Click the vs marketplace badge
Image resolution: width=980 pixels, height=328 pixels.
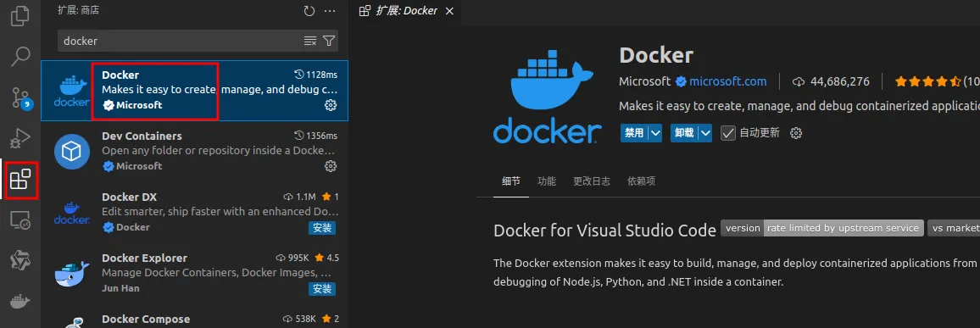pyautogui.click(x=954, y=228)
